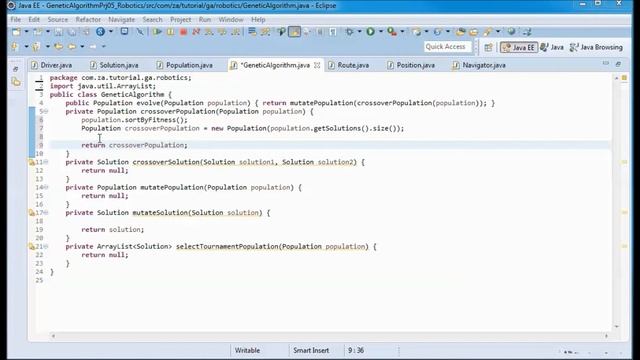The height and width of the screenshot is (360, 640).
Task: Maximize the editor area
Action: coord(618,64)
